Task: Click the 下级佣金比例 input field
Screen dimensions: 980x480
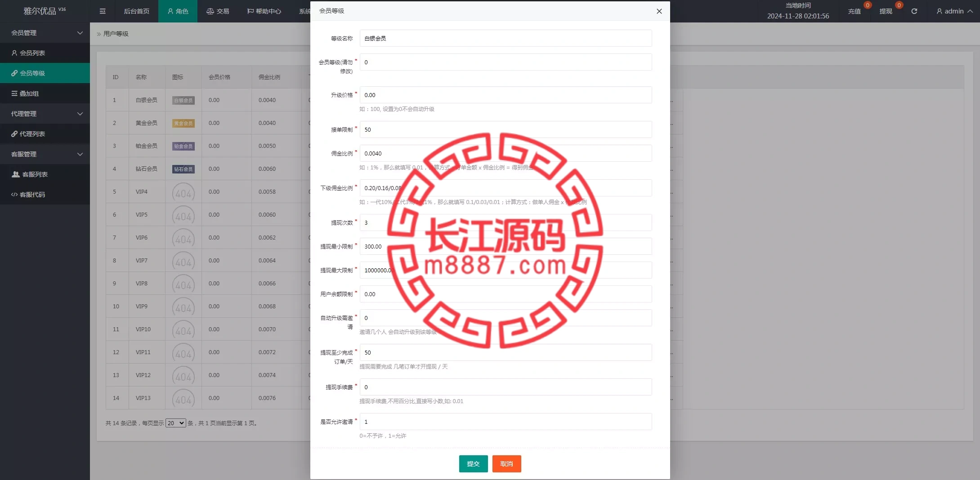Action: [x=506, y=188]
